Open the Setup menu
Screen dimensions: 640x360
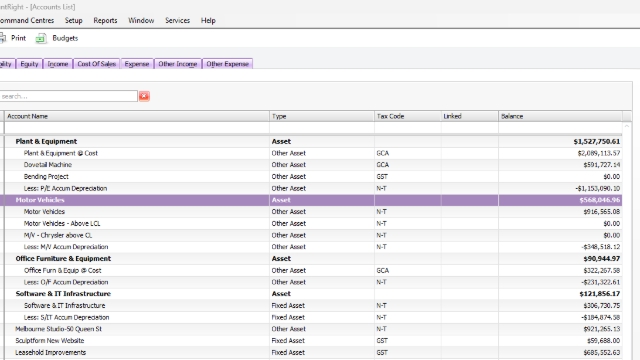73,20
